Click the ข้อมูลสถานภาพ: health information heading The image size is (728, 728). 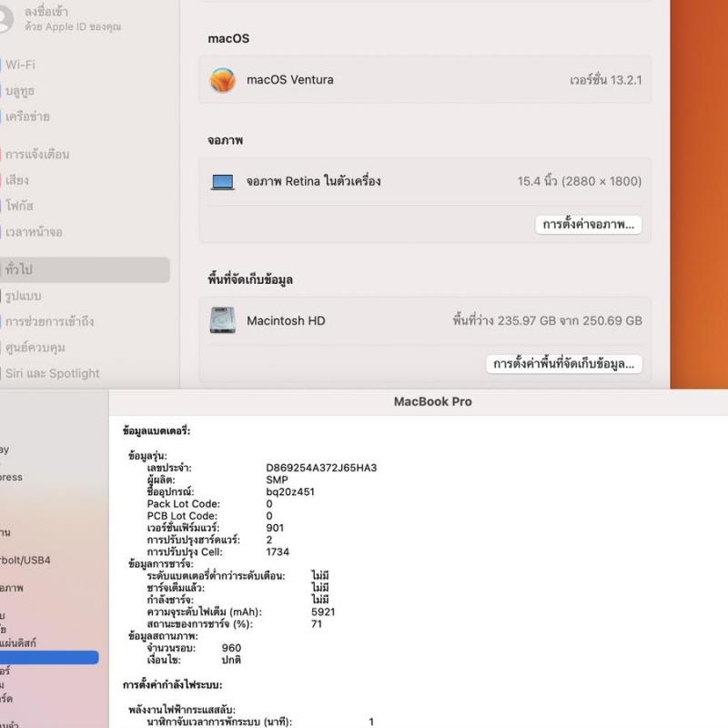click(x=163, y=636)
